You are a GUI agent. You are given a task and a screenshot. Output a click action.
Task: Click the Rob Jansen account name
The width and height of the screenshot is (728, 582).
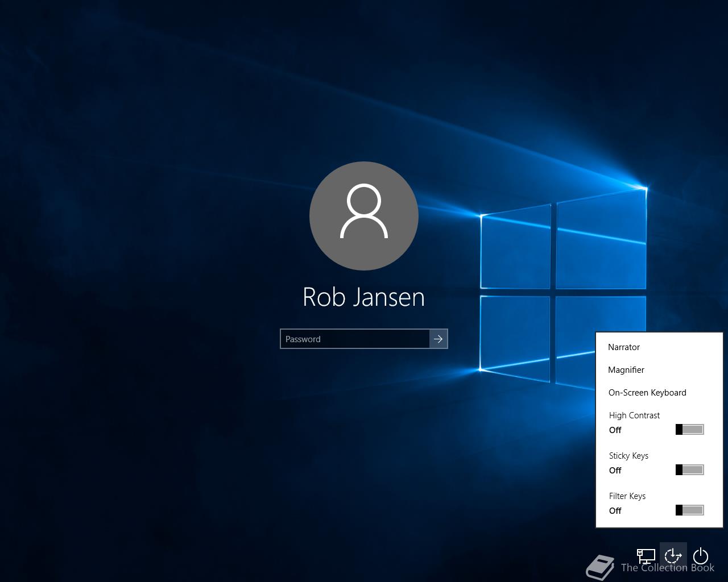[364, 297]
